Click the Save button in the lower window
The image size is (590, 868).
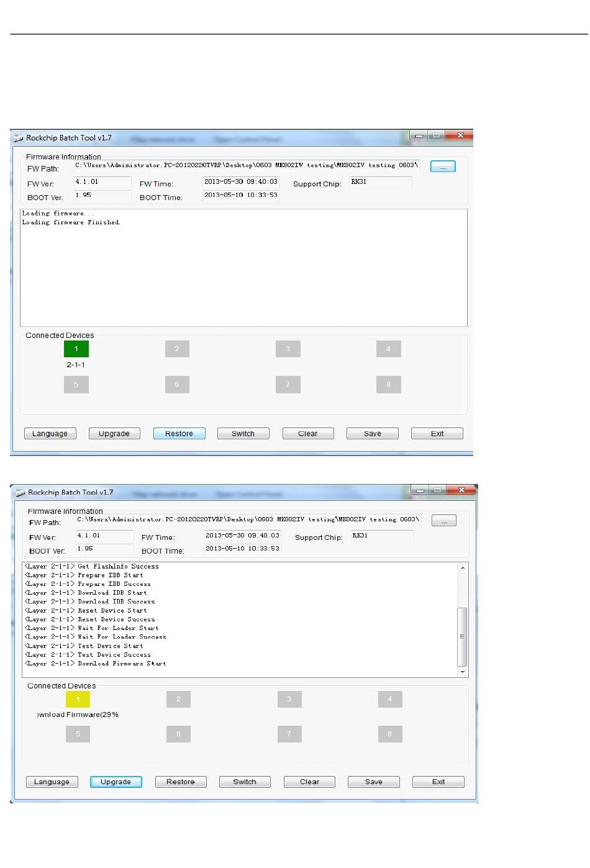pos(374,782)
